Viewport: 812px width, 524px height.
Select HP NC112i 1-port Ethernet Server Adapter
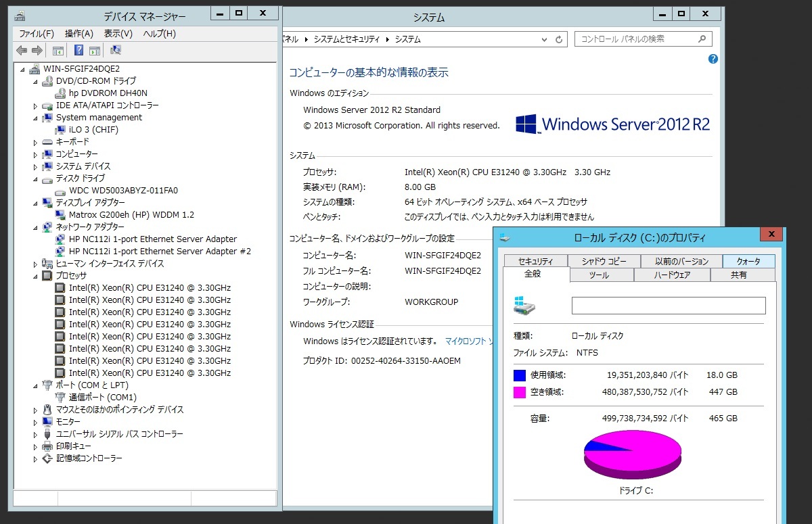pos(153,239)
